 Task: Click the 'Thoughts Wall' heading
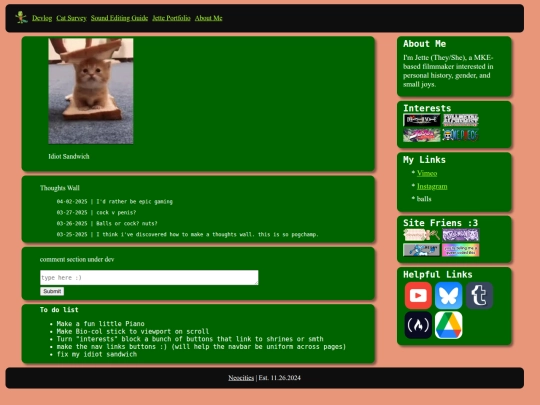[x=60, y=188]
